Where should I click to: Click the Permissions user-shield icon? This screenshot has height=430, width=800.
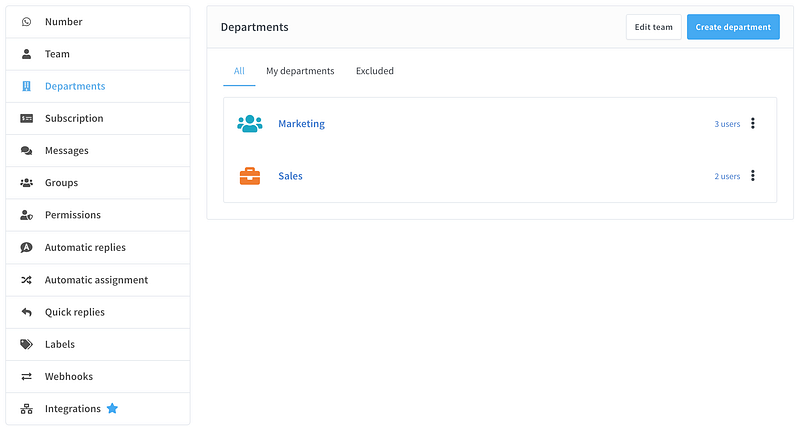point(26,215)
